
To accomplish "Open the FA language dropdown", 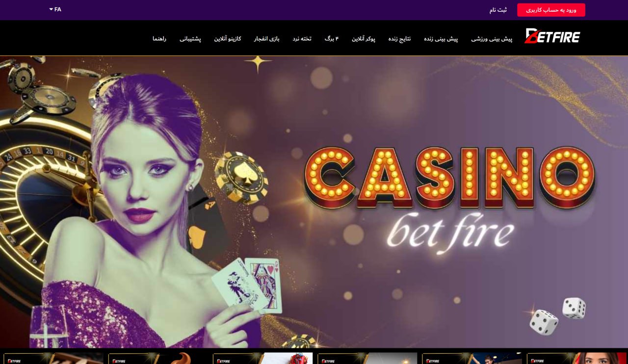I will click(x=55, y=9).
